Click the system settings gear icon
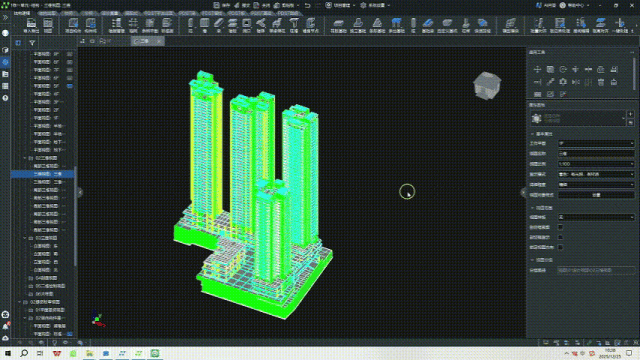This screenshot has height=360, width=640. [363, 5]
